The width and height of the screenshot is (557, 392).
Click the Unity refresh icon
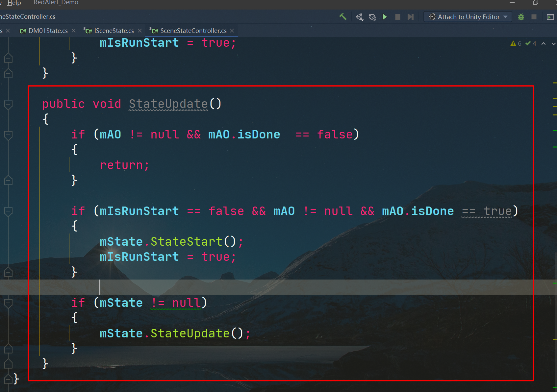(372, 17)
